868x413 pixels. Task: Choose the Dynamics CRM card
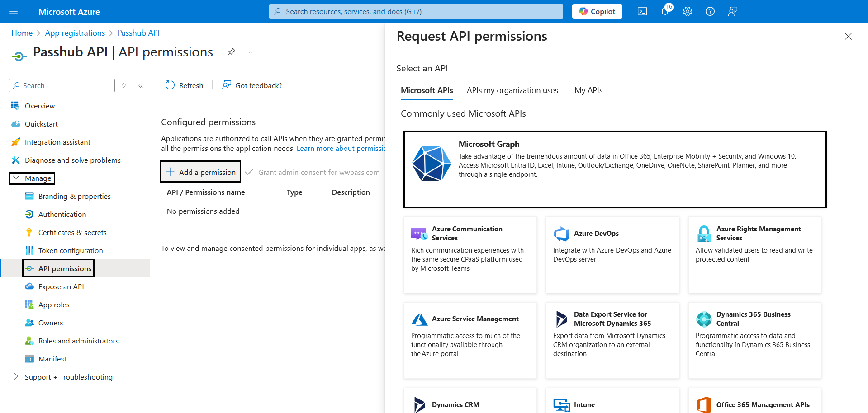click(x=470, y=400)
